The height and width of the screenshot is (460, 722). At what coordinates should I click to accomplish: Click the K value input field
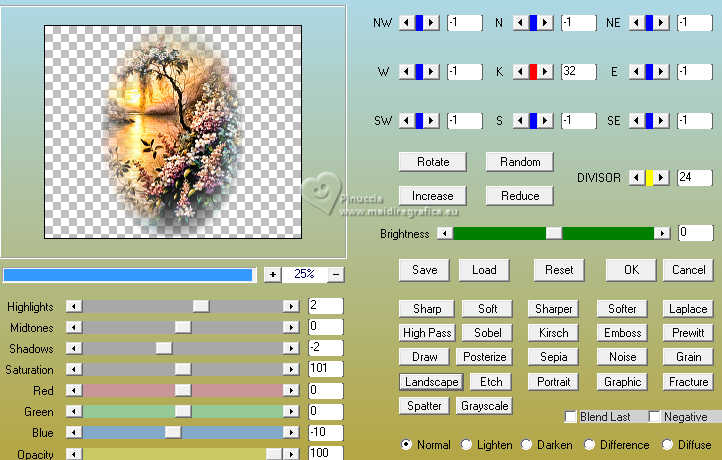579,71
